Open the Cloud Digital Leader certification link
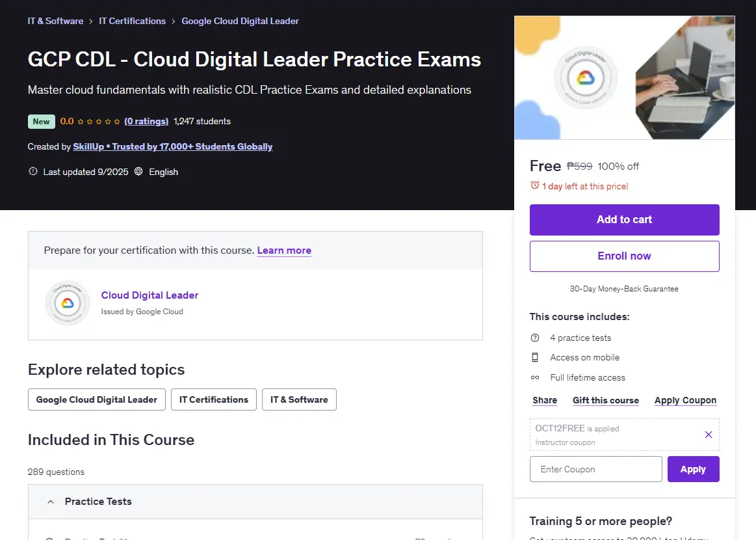This screenshot has width=756, height=540. click(150, 295)
